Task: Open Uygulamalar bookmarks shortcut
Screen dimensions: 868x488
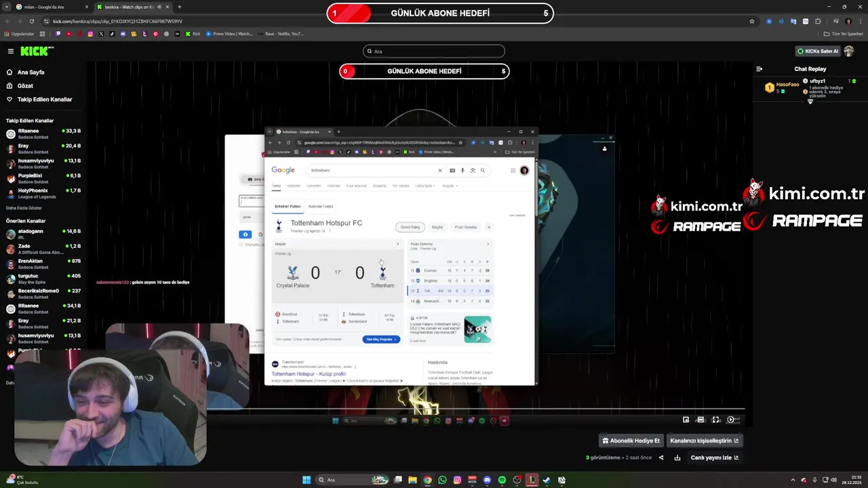Action: click(18, 34)
